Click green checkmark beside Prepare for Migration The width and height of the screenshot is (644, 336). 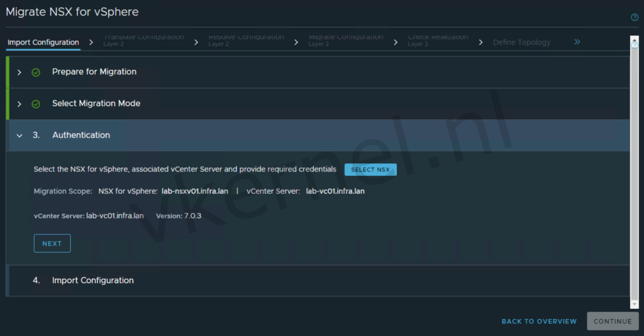click(36, 72)
